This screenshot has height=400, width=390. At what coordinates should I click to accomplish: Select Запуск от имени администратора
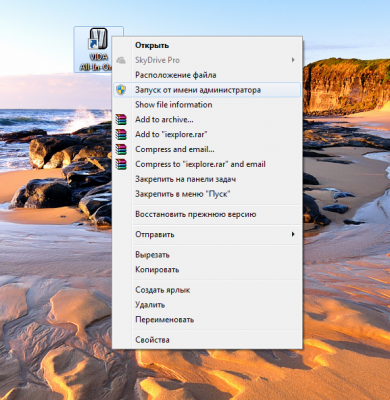(207, 90)
